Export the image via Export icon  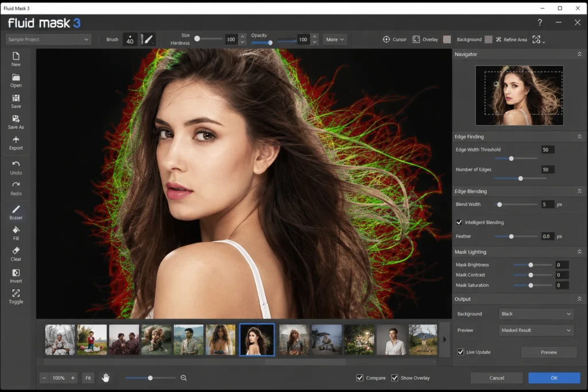tap(16, 140)
